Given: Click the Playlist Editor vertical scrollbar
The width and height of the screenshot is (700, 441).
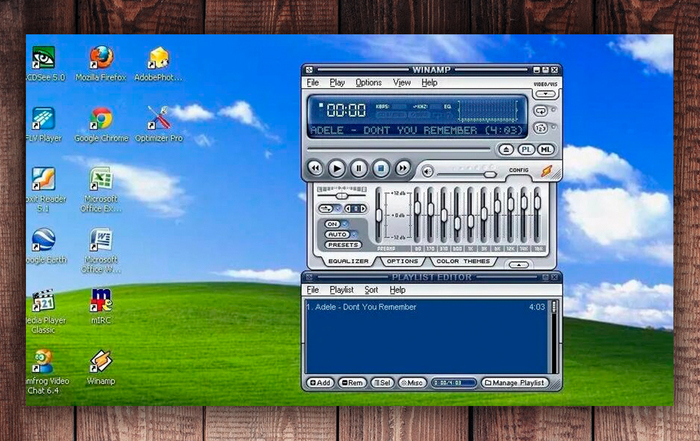Looking at the screenshot, I should (x=554, y=337).
